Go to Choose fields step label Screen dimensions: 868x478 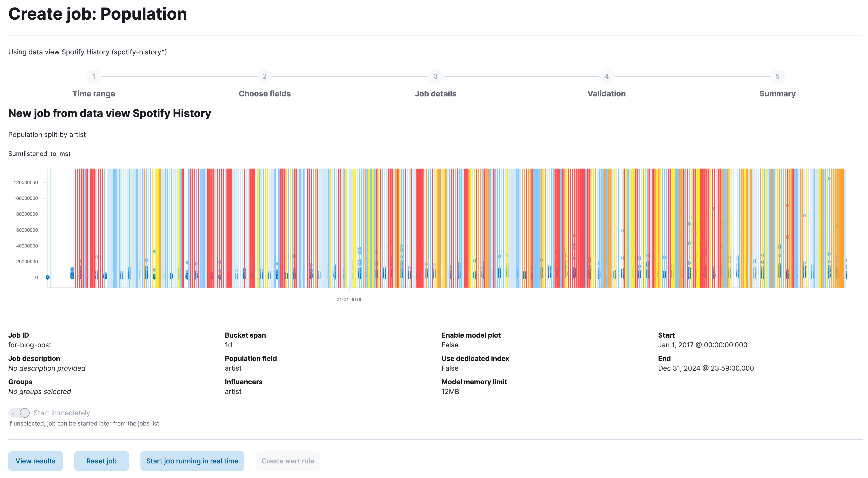pos(265,94)
